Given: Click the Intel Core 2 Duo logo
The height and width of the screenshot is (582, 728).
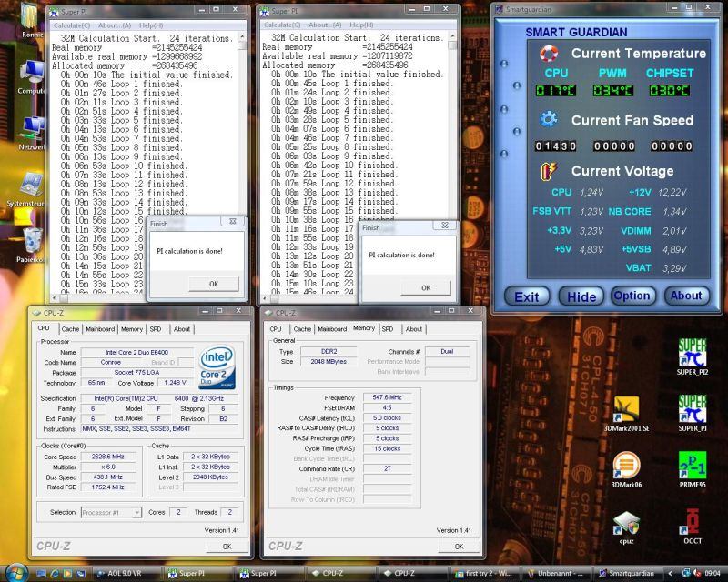Looking at the screenshot, I should (217, 366).
